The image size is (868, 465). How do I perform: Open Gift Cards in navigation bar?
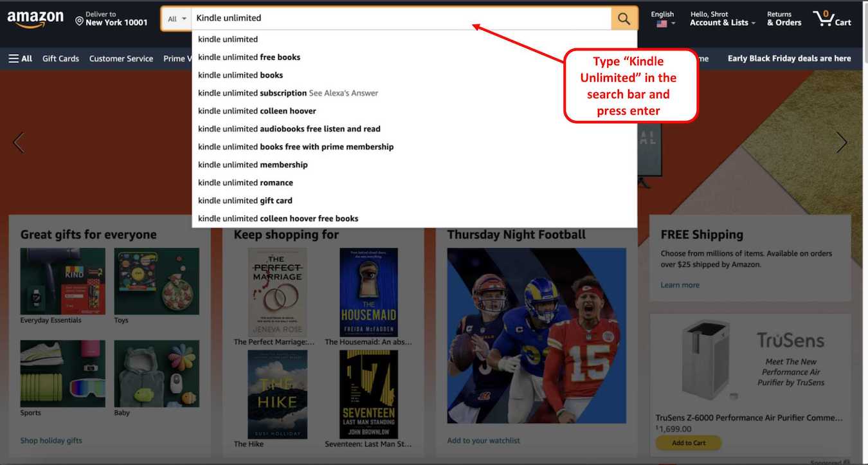point(60,59)
